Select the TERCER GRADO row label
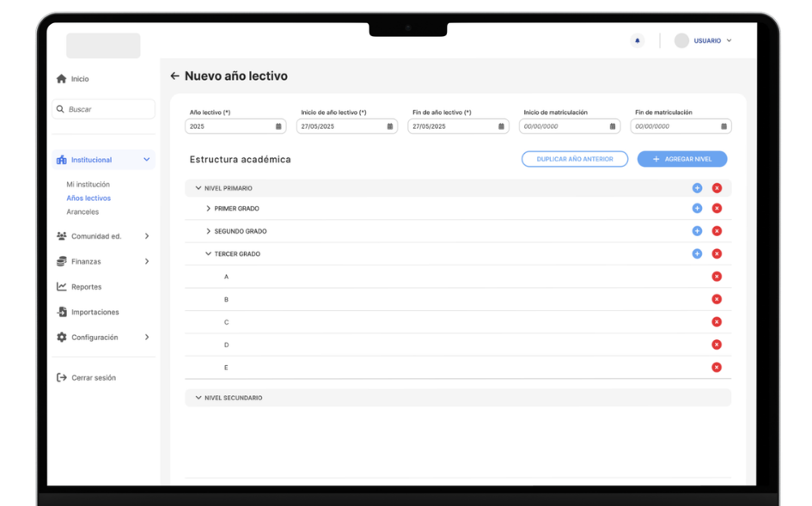 pos(237,253)
